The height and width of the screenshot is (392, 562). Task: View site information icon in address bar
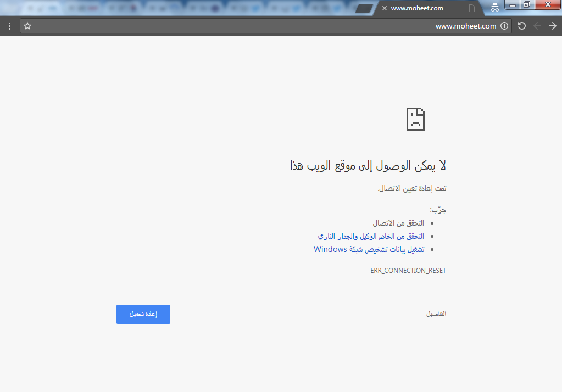(504, 26)
